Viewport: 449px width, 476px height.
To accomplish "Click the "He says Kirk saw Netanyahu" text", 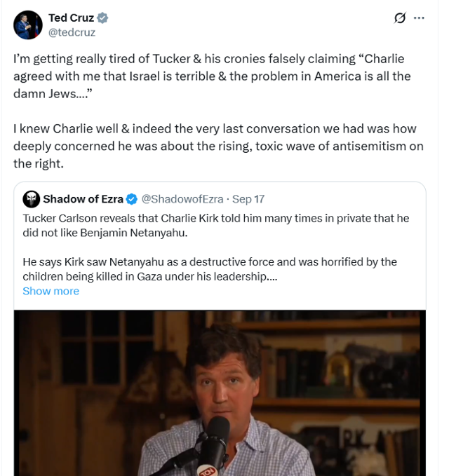I will (210, 268).
